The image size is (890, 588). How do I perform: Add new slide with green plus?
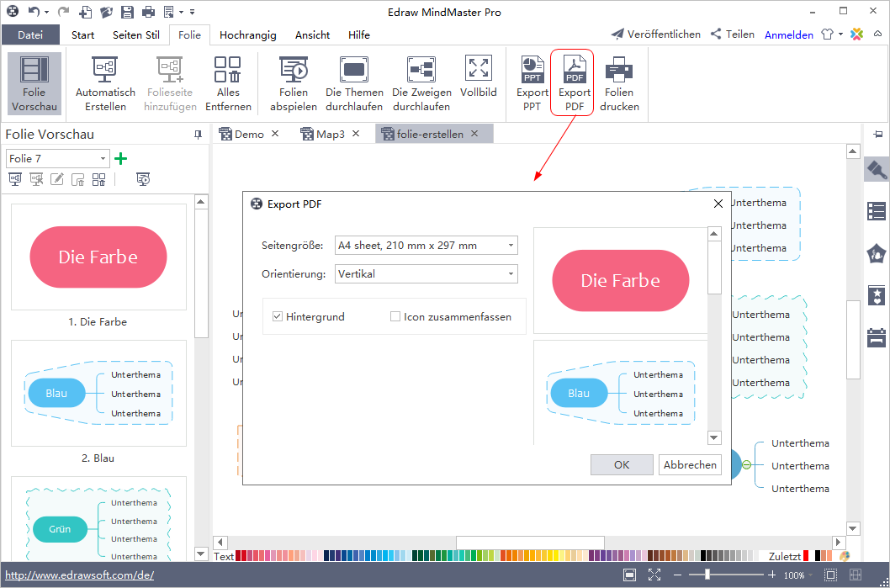(120, 158)
